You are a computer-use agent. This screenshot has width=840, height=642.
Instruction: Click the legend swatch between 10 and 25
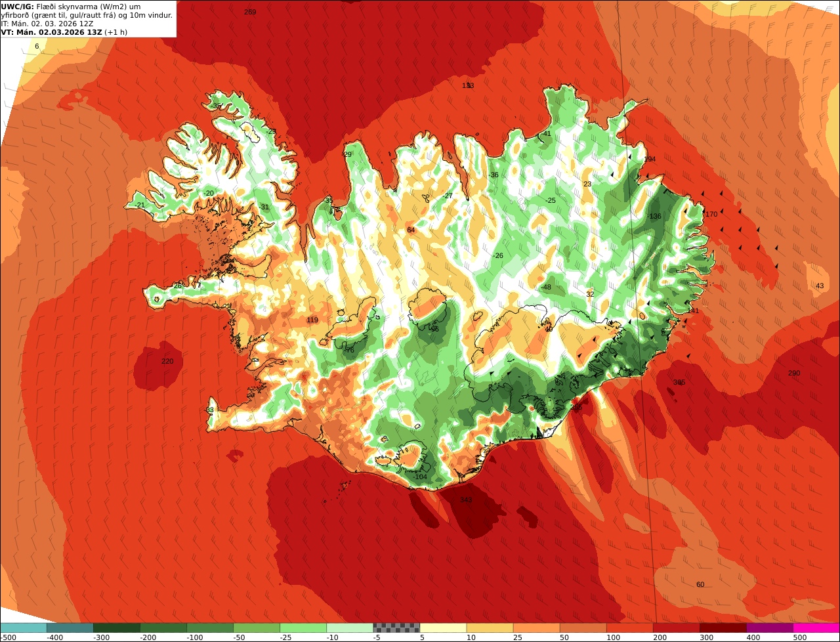click(x=490, y=628)
